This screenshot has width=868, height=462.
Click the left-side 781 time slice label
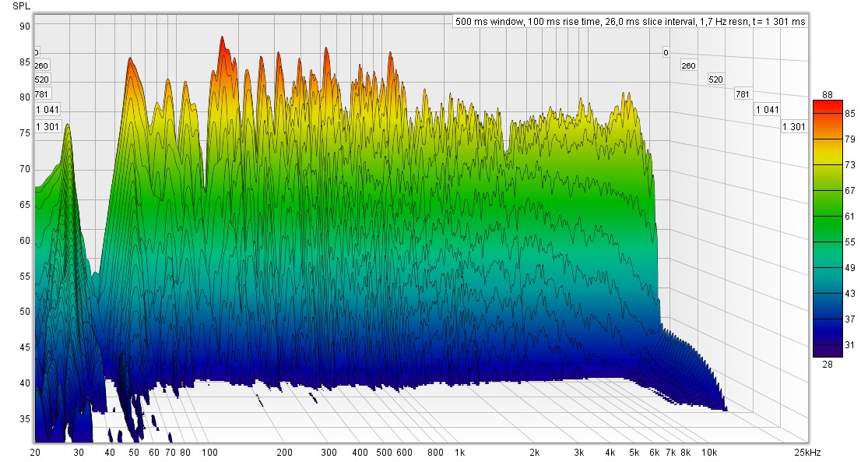click(x=42, y=94)
